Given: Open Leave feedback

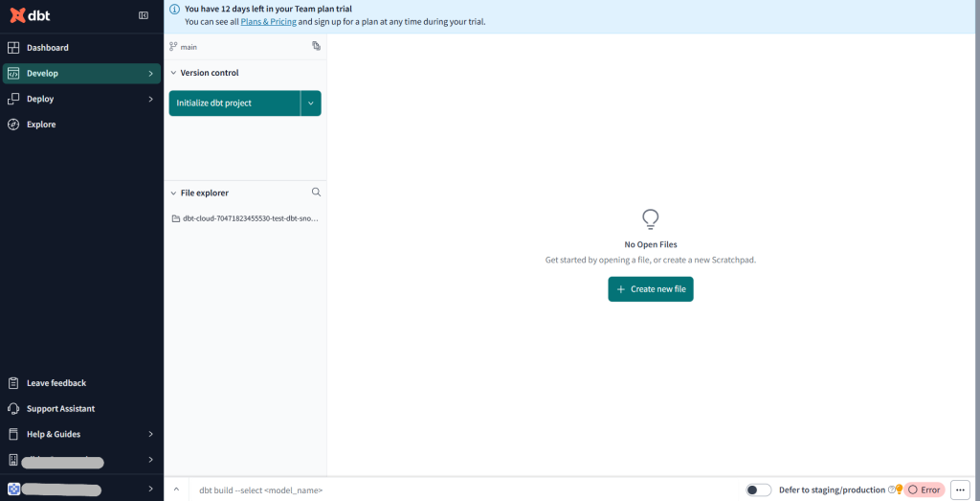Looking at the screenshot, I should pyautogui.click(x=81, y=383).
